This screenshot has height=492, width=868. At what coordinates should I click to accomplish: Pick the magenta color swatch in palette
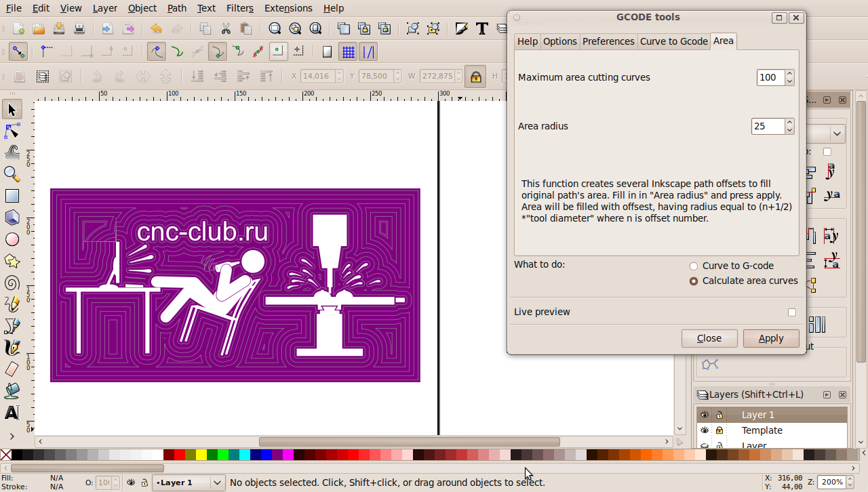(x=288, y=455)
